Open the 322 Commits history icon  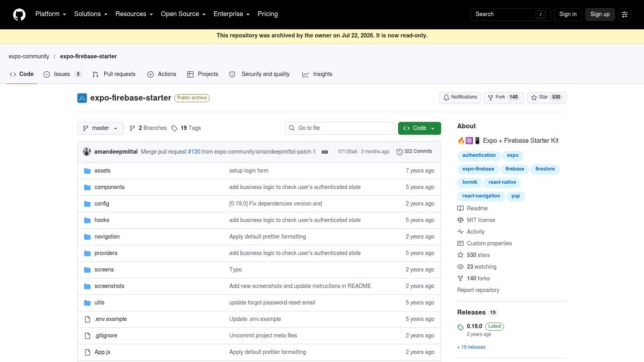[x=399, y=152]
